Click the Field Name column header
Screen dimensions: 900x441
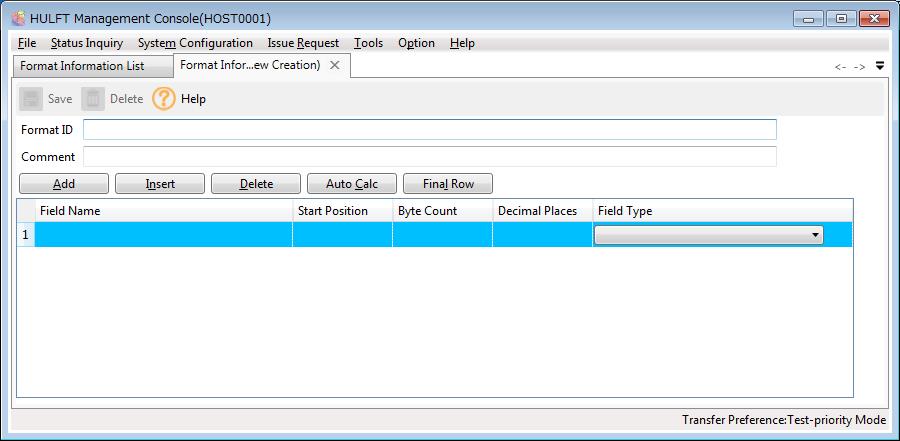click(164, 211)
